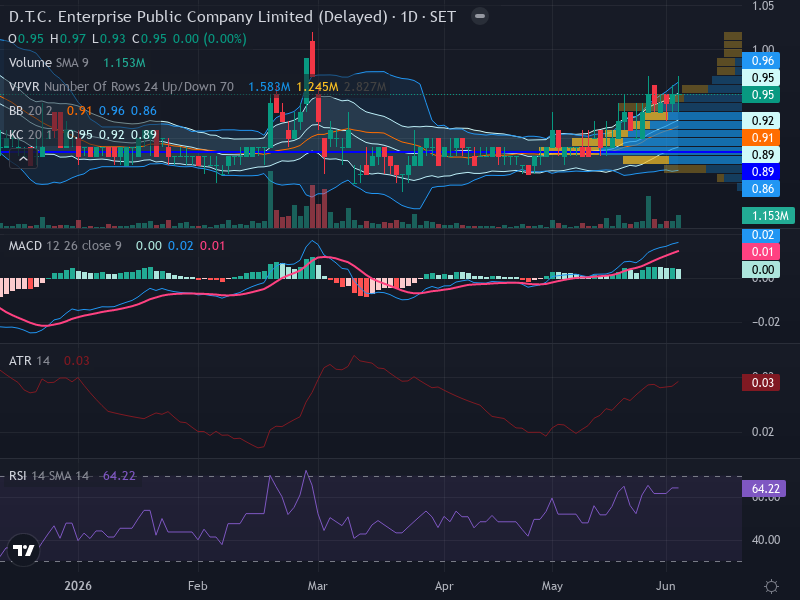This screenshot has height=600, width=800.
Task: Click the Jun date axis label
Action: click(x=666, y=586)
